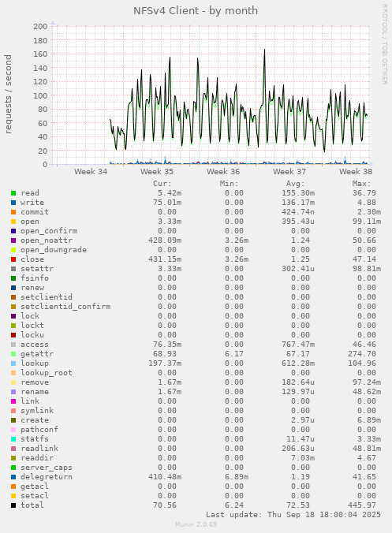The height and width of the screenshot is (533, 392).
Task: Click the close Avg value 1.25
Action: 301,259
